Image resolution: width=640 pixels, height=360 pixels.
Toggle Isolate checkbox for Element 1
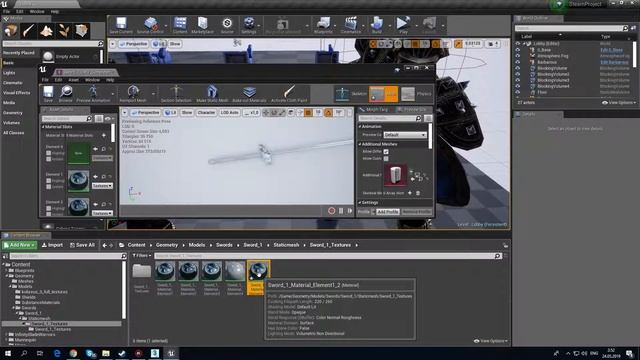coord(49,187)
